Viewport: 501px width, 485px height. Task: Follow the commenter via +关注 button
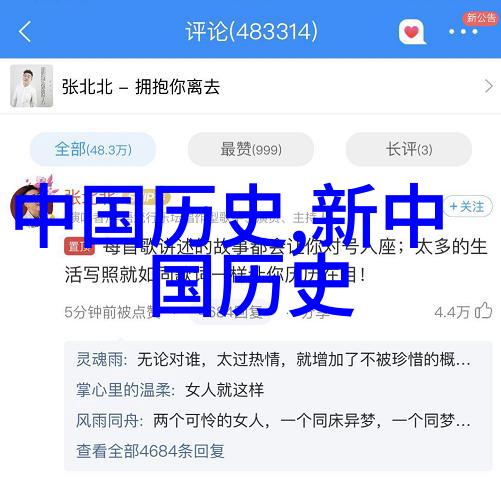tap(467, 207)
